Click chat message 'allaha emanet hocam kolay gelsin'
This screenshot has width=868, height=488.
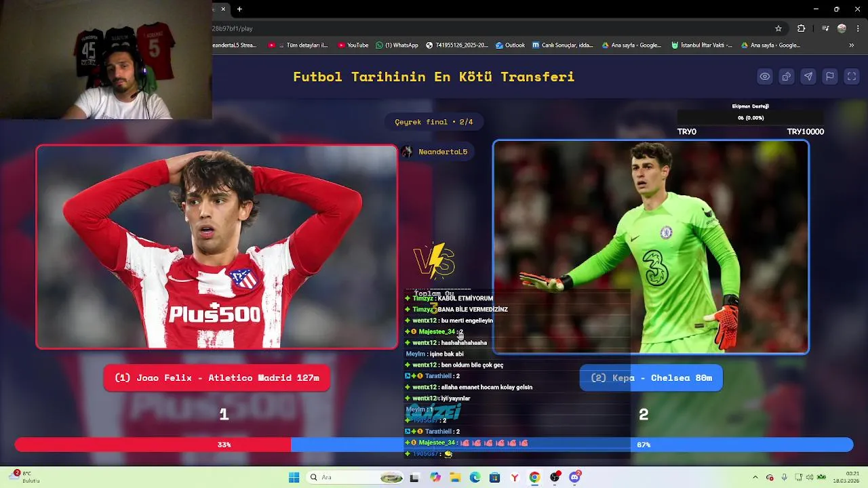469,387
